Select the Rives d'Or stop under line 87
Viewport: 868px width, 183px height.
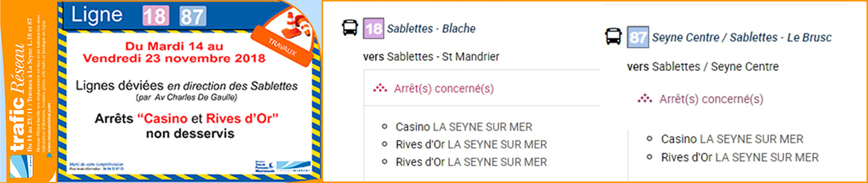(739, 157)
